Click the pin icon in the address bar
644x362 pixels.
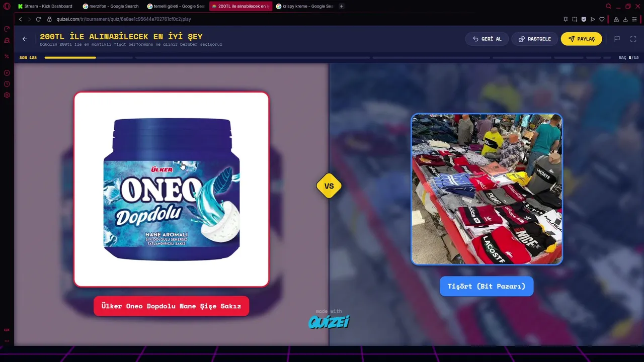(x=566, y=19)
